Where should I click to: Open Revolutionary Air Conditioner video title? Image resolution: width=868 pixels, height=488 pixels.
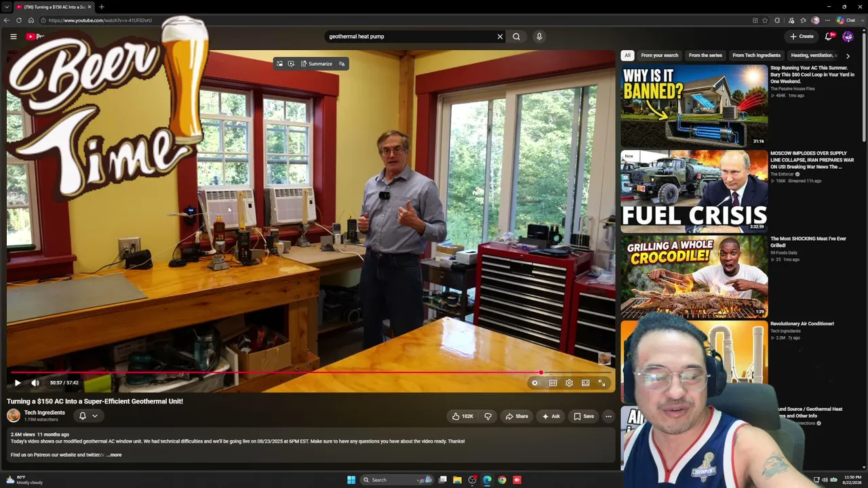pos(802,324)
